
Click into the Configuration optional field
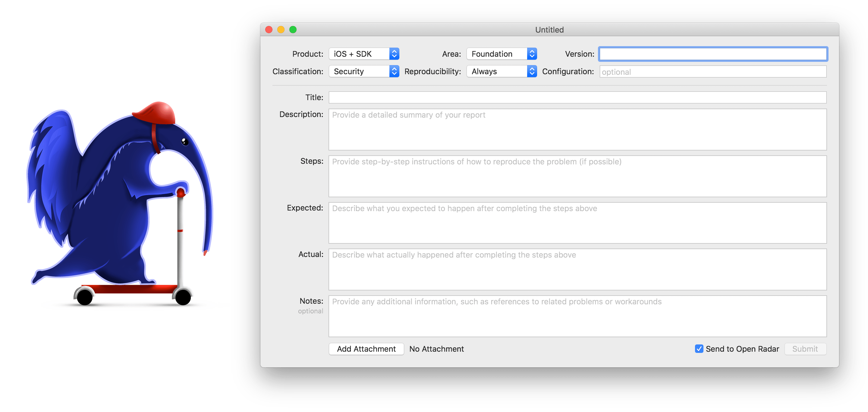coord(713,72)
